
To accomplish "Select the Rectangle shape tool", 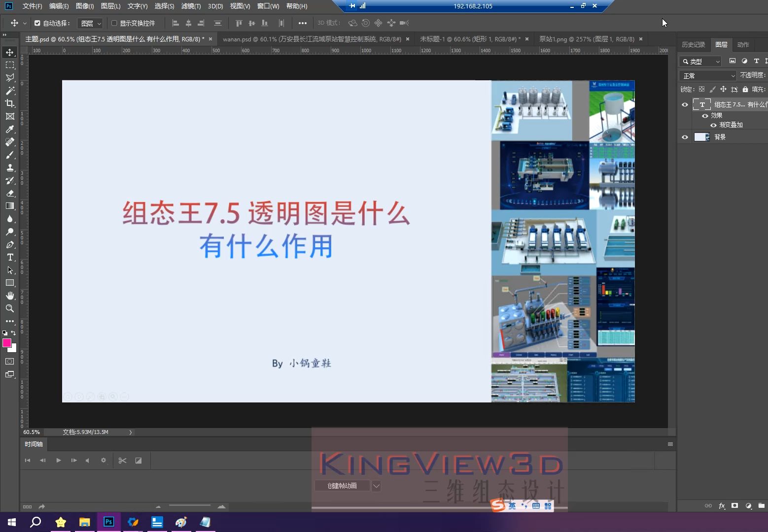I will pos(10,283).
